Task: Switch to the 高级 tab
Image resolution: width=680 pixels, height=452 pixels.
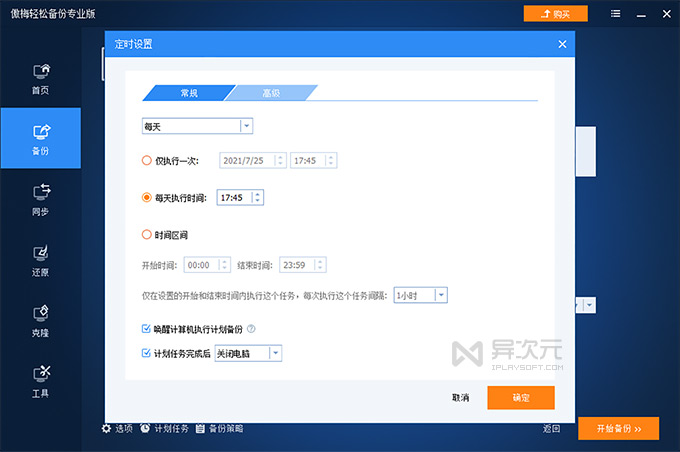Action: pos(271,93)
